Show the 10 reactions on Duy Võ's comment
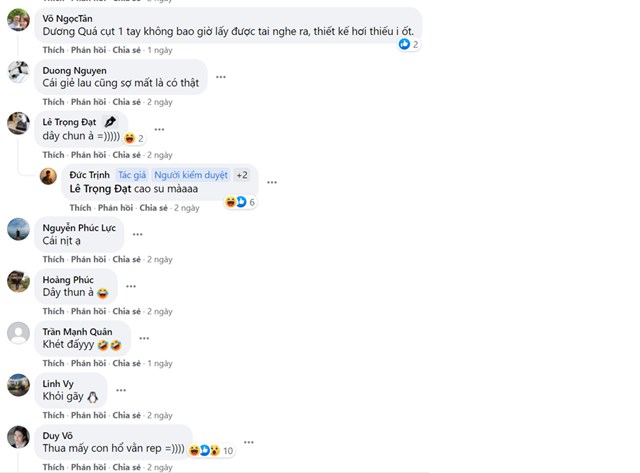 (211, 450)
